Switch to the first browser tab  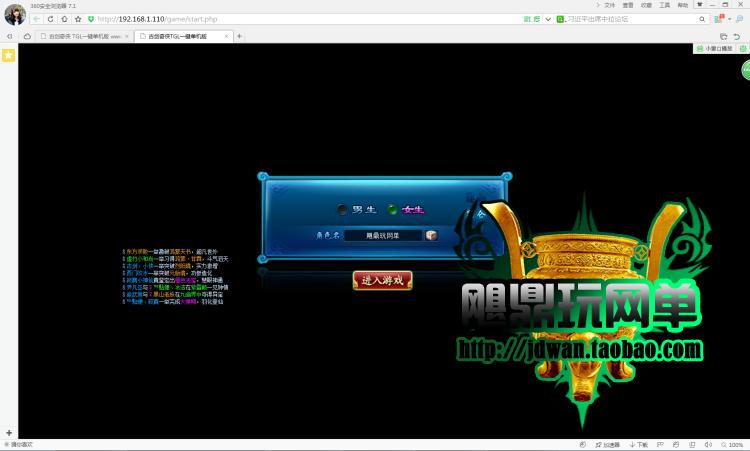(x=82, y=36)
